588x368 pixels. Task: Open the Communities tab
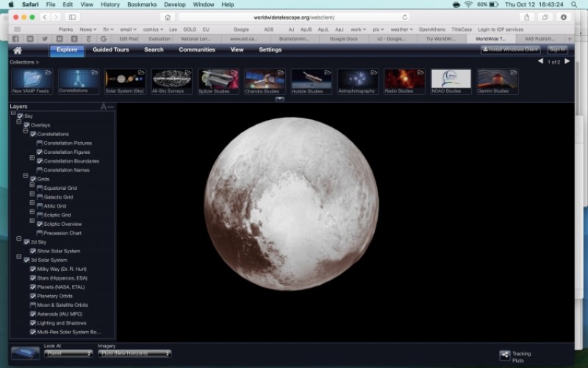[197, 49]
